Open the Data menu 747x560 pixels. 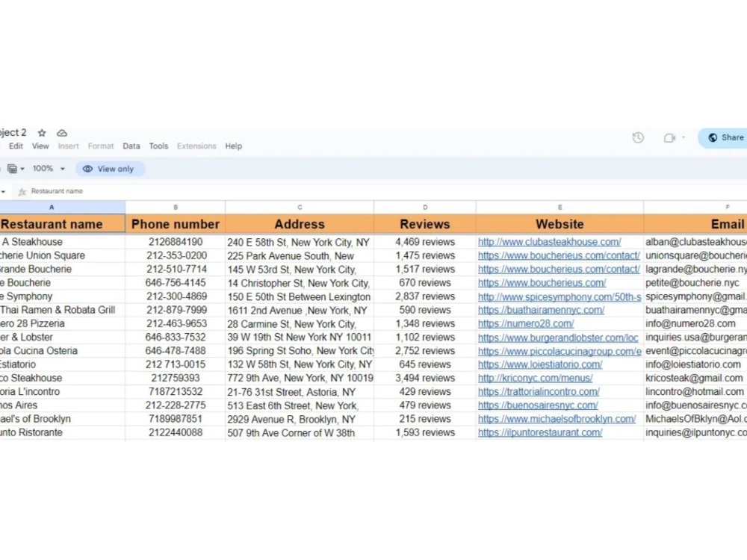131,146
